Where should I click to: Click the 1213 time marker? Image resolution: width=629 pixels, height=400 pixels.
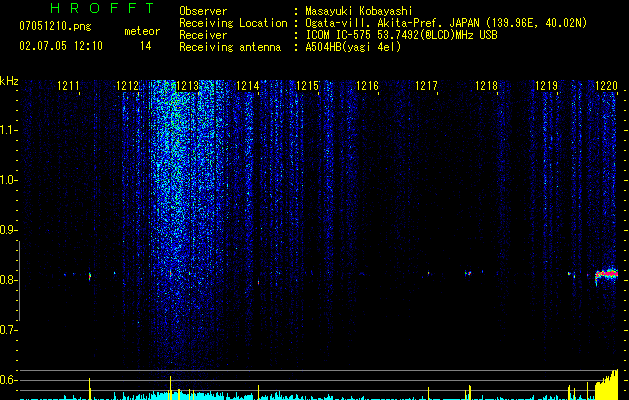[188, 85]
